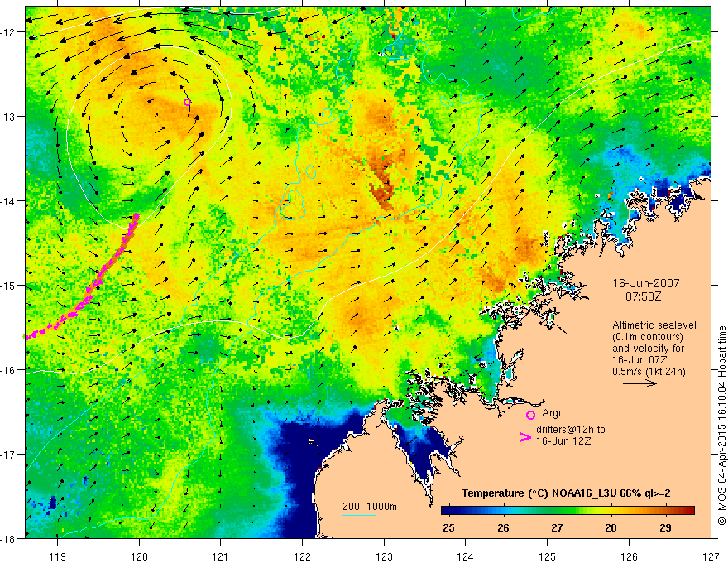Screen dimensions: 728x563
Task: Click the '16-Jun 12Z' legend text
Action: [563, 440]
